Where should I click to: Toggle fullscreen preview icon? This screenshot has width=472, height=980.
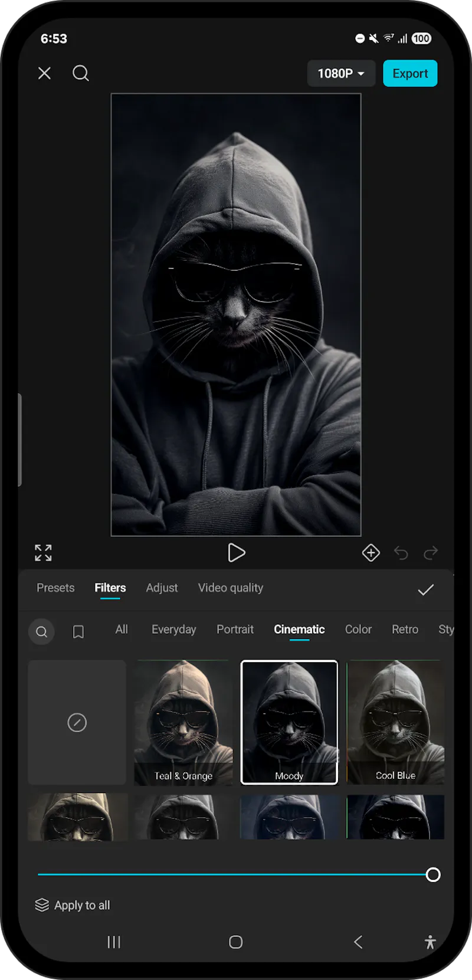point(43,553)
